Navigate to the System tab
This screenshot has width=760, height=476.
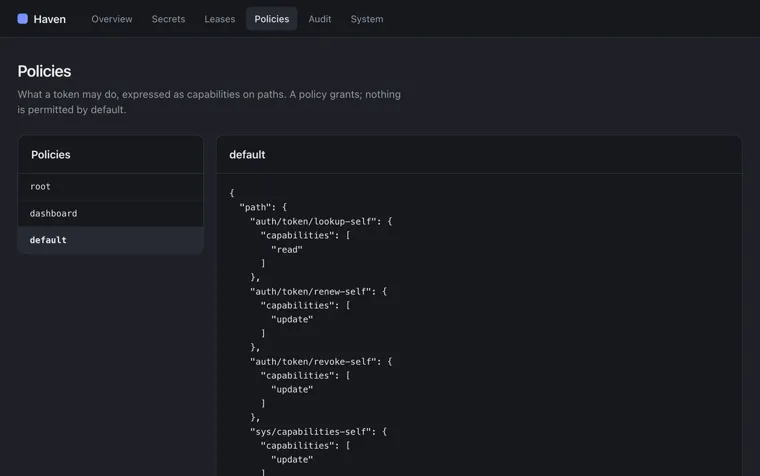click(x=367, y=19)
